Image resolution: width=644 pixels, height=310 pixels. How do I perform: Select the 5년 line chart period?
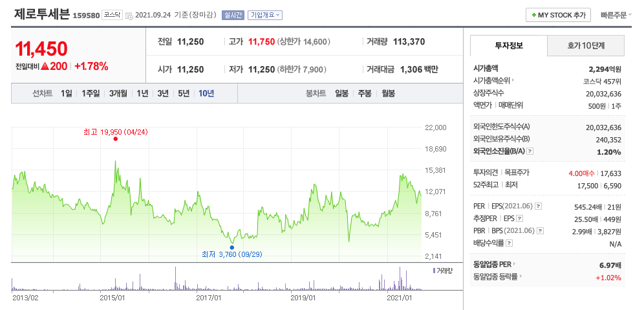[184, 94]
